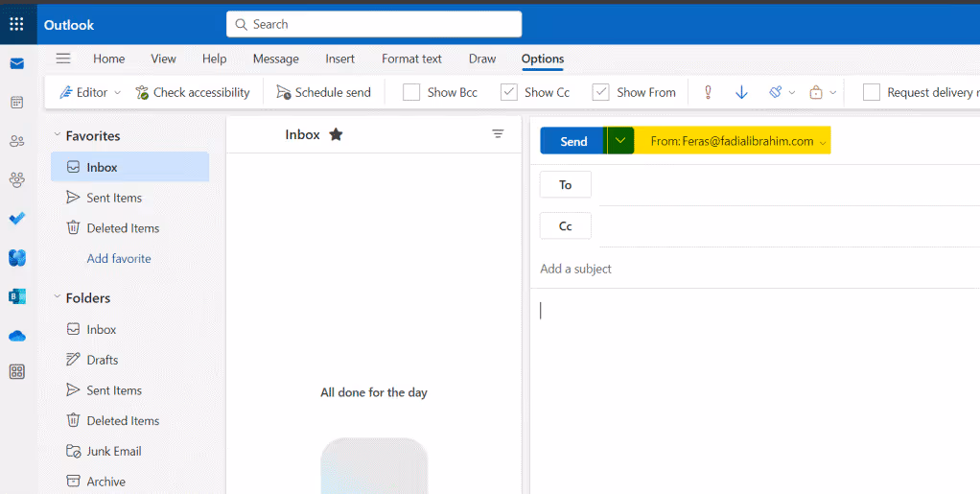Click the search magnifier icon
This screenshot has width=980, height=494.
tap(241, 24)
